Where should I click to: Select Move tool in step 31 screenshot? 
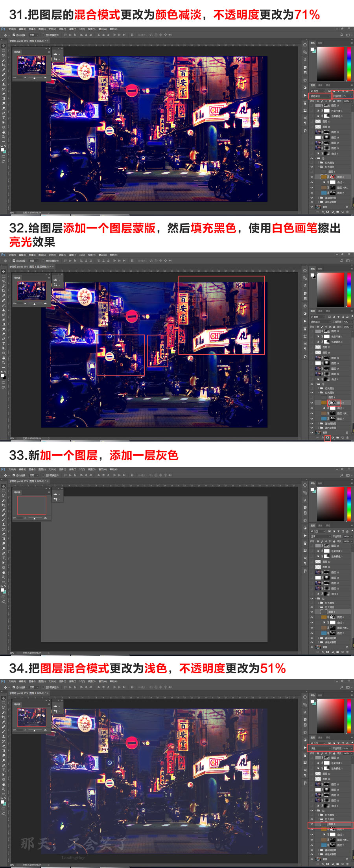click(x=4, y=46)
